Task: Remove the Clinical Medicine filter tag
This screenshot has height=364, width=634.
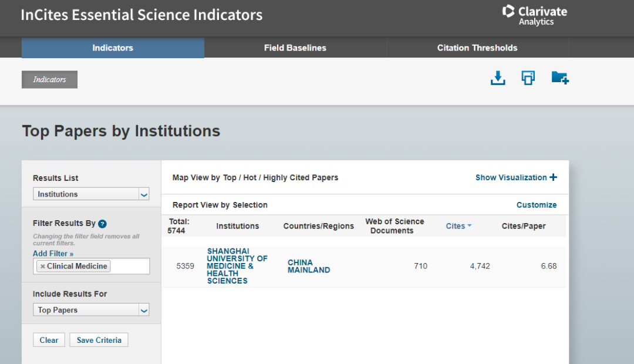Action: [x=42, y=267]
